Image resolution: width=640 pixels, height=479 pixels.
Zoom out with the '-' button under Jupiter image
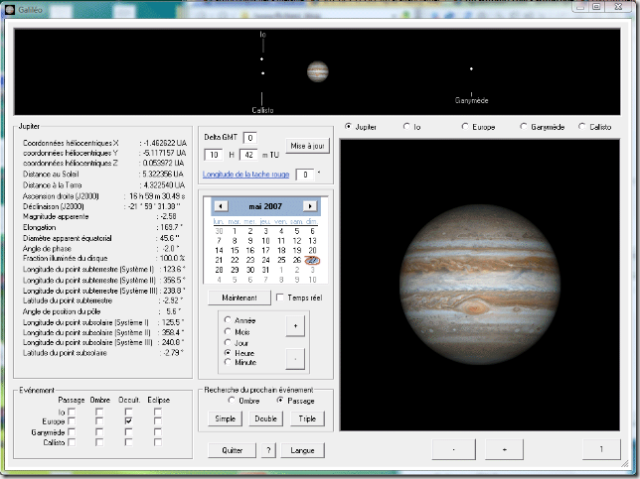click(x=454, y=450)
